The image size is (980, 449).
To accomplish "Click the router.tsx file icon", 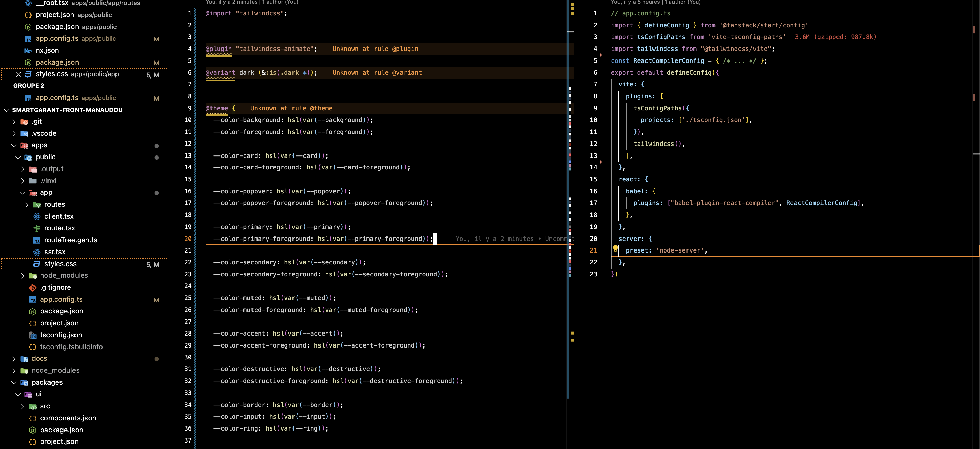I will (37, 228).
